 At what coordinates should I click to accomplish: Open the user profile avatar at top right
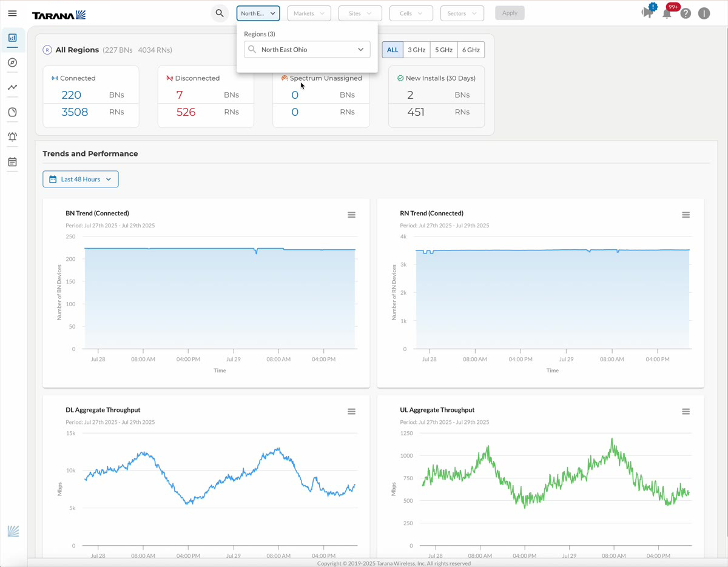[704, 13]
